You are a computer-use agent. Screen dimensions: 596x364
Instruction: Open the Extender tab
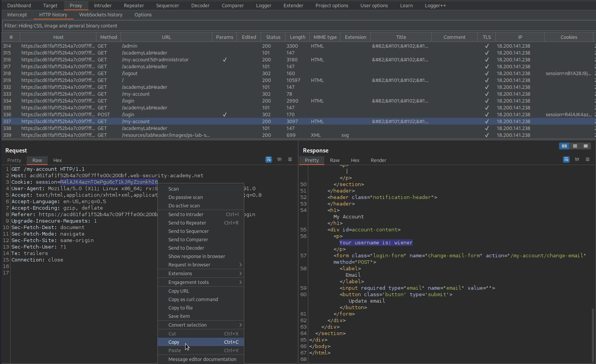(x=293, y=5)
